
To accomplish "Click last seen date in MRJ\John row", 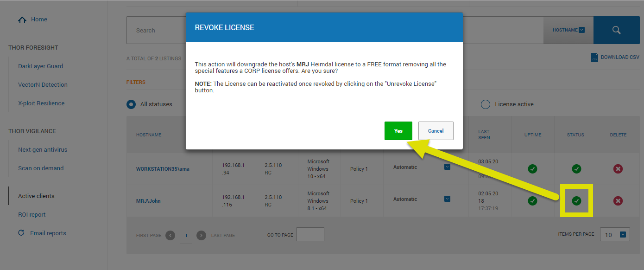I will click(x=488, y=201).
